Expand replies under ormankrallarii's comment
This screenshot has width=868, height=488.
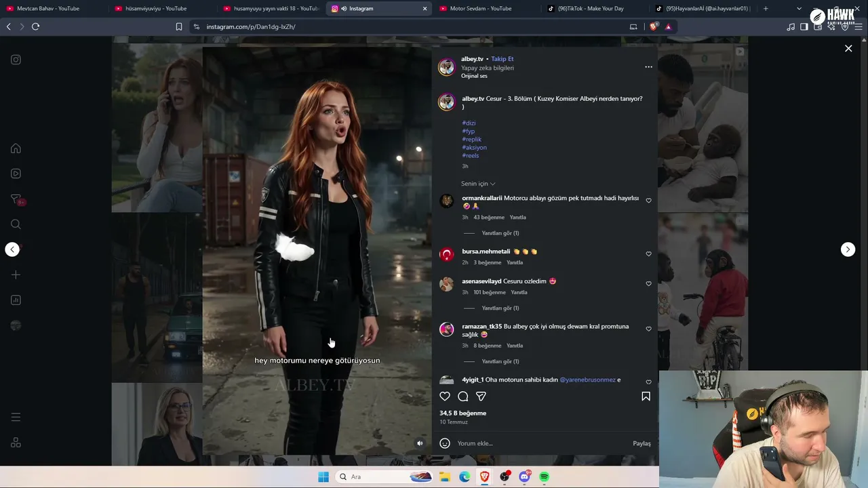[x=500, y=233]
